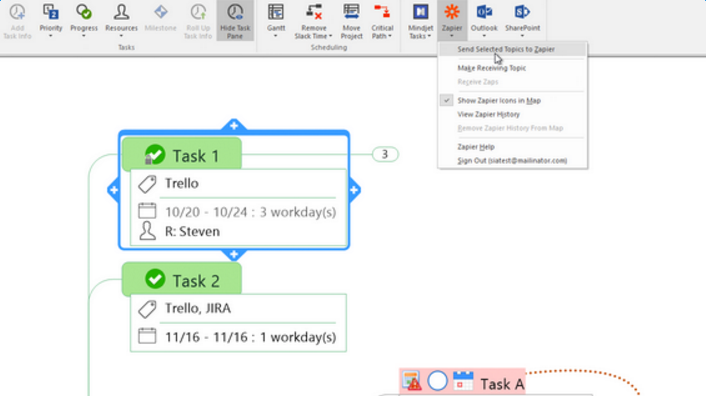Select the Receive Zaps menu item
This screenshot has height=396, width=706.
pyautogui.click(x=512, y=82)
